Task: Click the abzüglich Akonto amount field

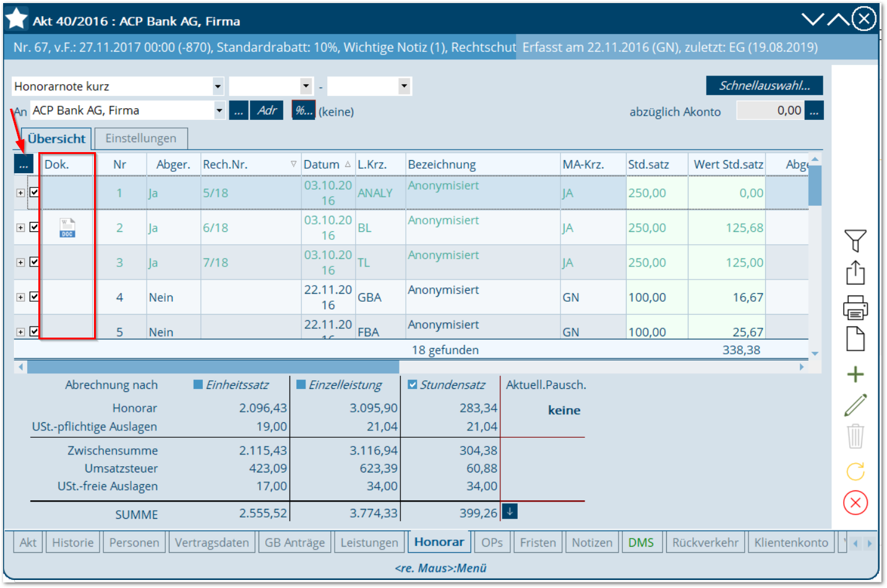Action: [770, 111]
